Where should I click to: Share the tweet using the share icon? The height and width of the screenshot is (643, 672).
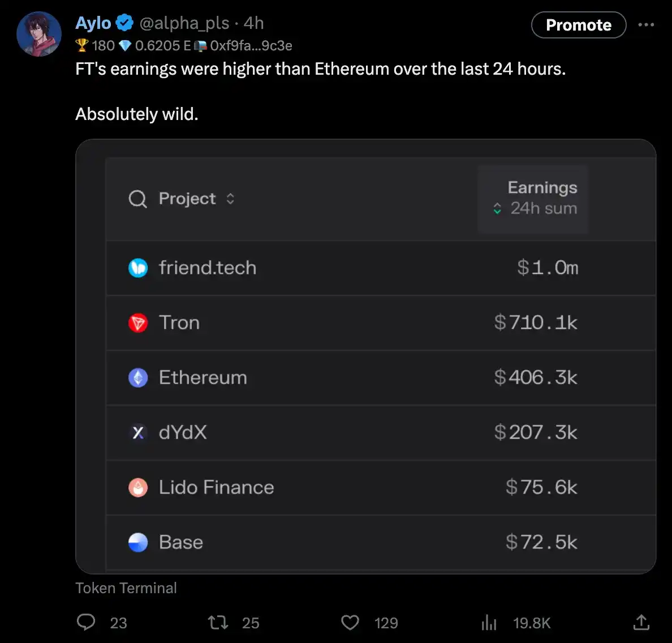click(641, 622)
